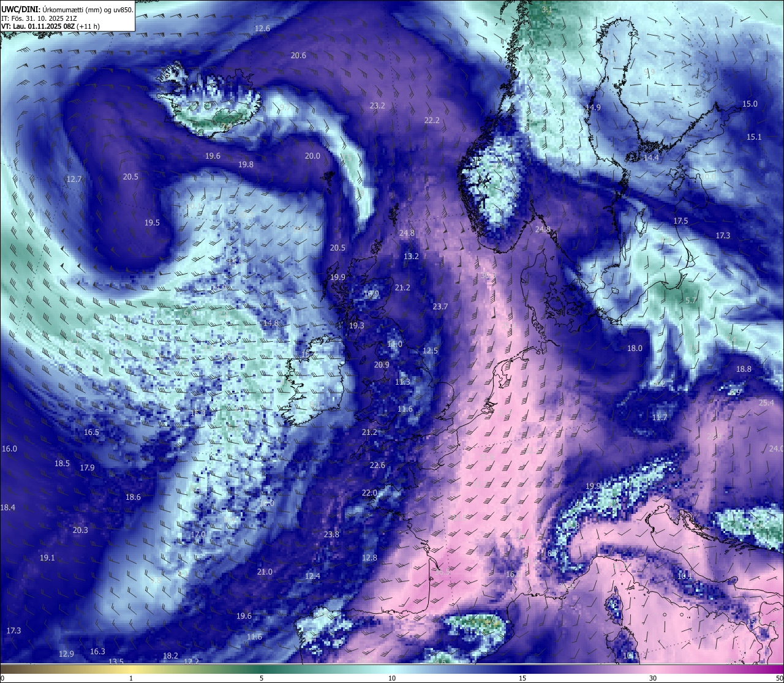Click the VT: Lau. 01.11.2025 08Z line

(51, 26)
